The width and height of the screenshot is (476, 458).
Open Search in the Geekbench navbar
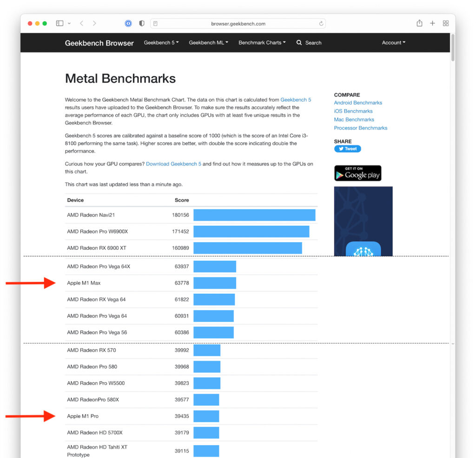tap(309, 43)
